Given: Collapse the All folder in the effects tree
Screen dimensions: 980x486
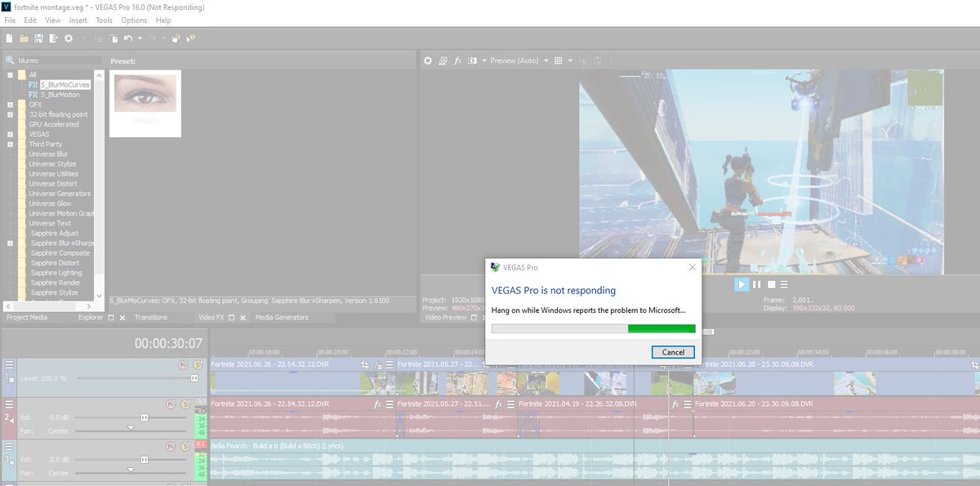Looking at the screenshot, I should point(10,75).
